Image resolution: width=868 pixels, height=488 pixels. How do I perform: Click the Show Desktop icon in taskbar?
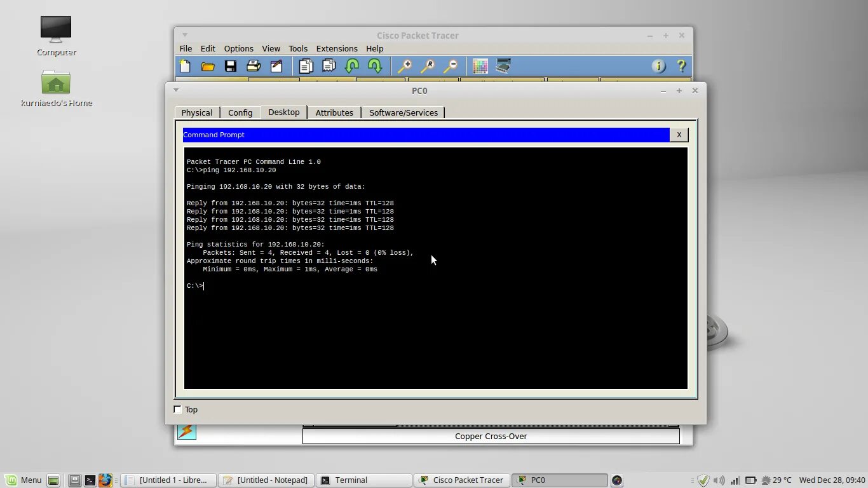(x=53, y=480)
